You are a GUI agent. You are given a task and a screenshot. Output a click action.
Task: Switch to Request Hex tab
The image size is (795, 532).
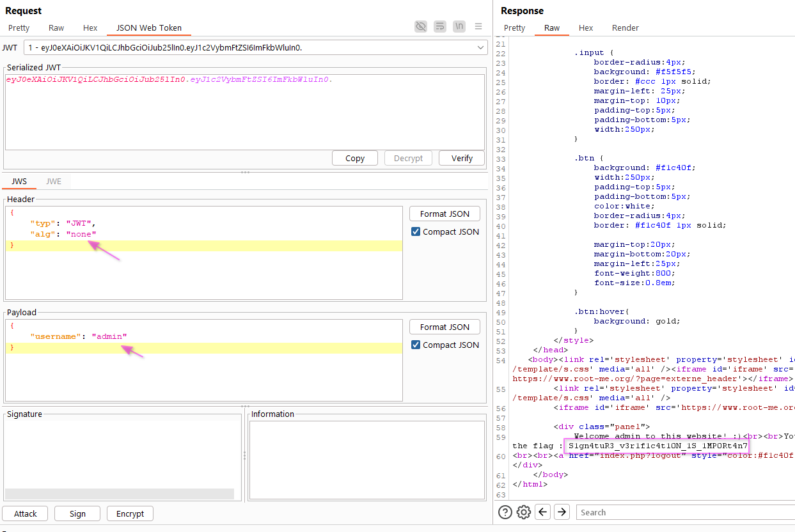[90, 27]
